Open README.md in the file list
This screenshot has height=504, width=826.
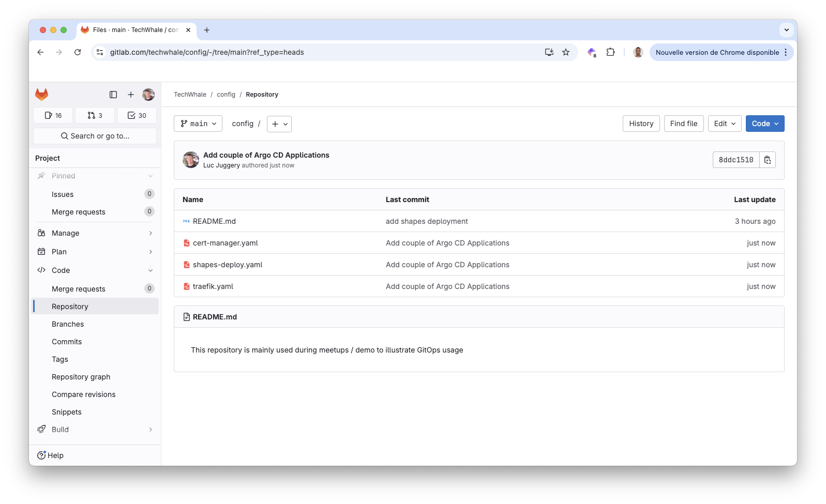pyautogui.click(x=214, y=221)
